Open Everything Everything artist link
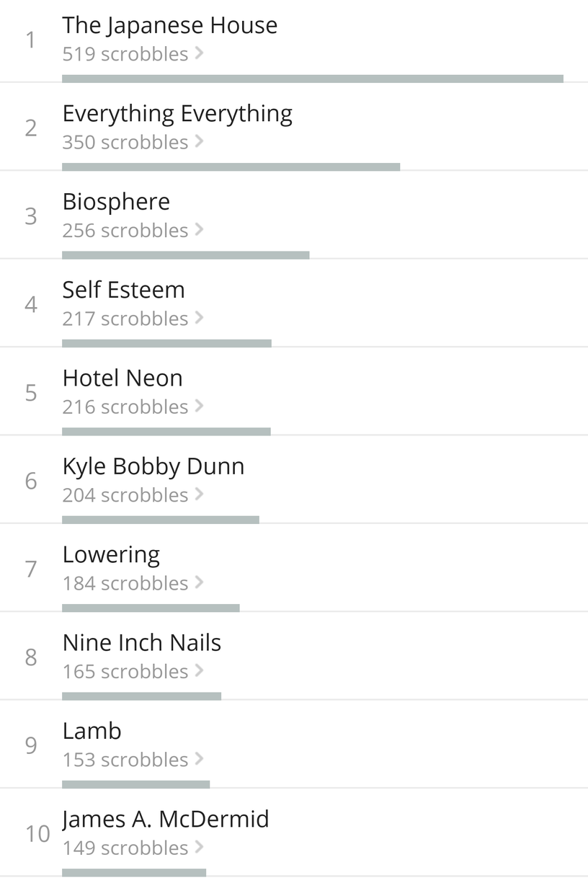588x883 pixels. pyautogui.click(x=177, y=114)
